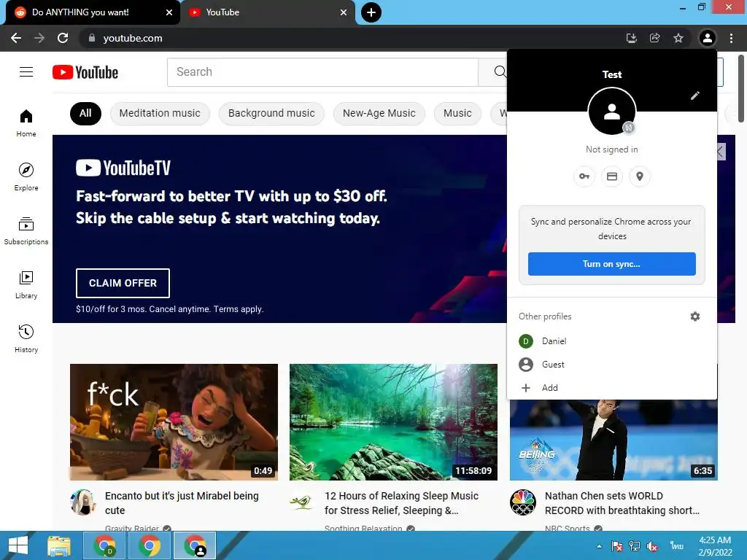Bookmark this page with the star
This screenshot has height=560, width=747.
point(678,38)
